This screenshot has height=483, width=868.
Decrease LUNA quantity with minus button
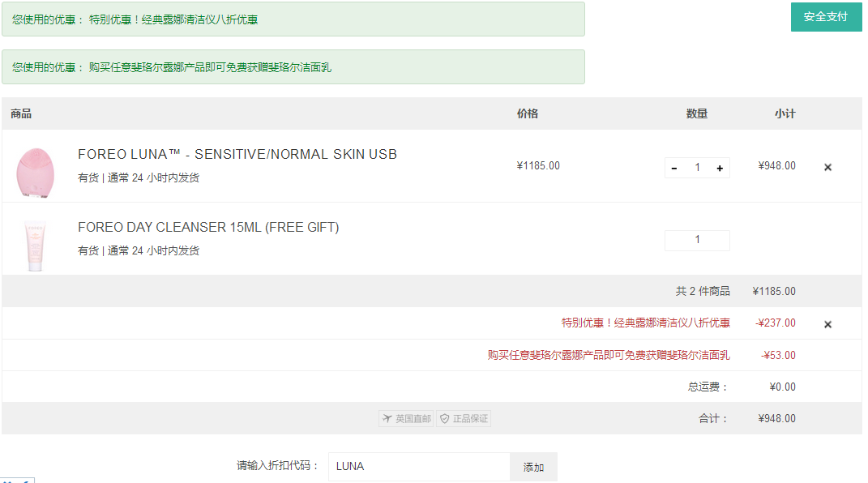(674, 169)
